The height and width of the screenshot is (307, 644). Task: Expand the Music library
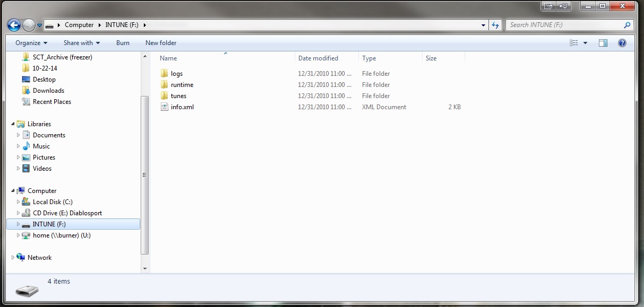tap(18, 146)
